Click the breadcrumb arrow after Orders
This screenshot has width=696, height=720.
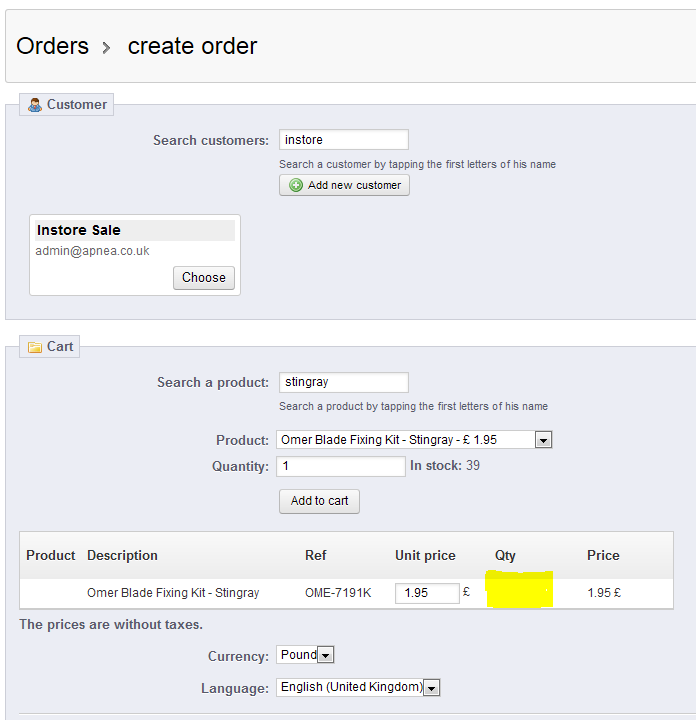tap(106, 47)
